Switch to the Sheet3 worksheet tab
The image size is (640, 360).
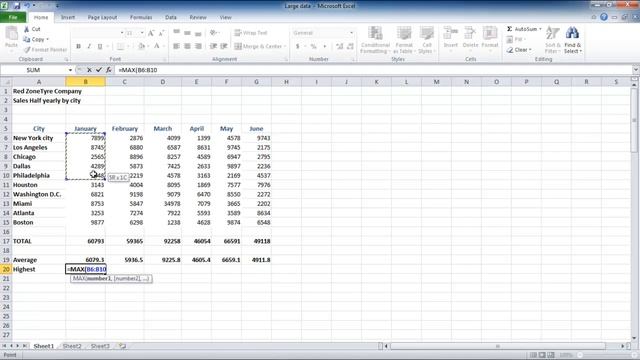(100, 346)
